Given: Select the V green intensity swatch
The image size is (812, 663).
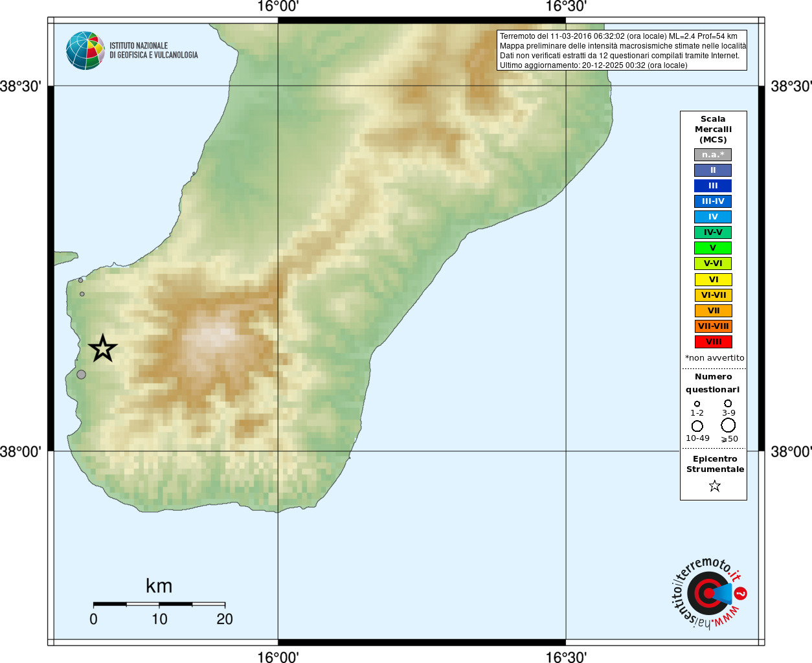Looking at the screenshot, I should (x=713, y=248).
